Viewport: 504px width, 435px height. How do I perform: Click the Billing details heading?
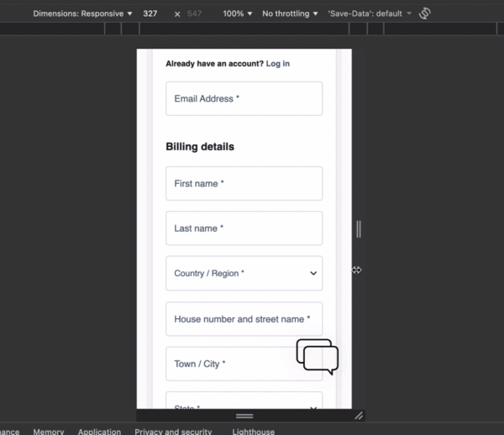point(200,147)
